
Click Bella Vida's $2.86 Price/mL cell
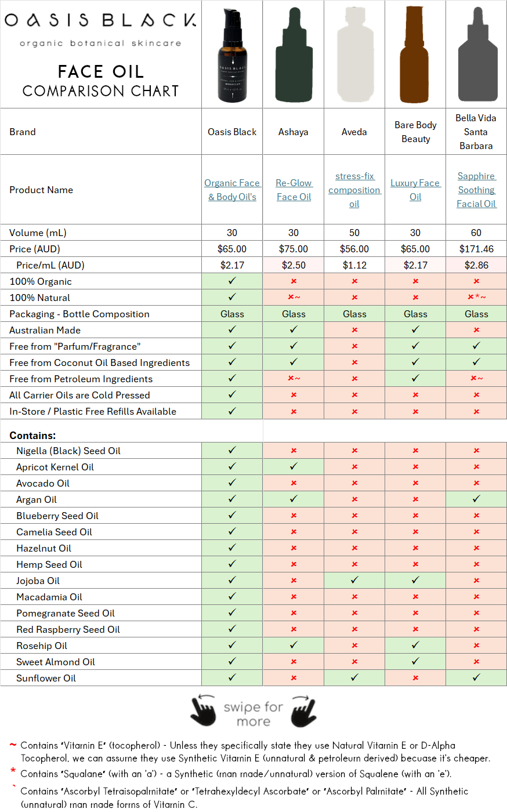point(476,265)
